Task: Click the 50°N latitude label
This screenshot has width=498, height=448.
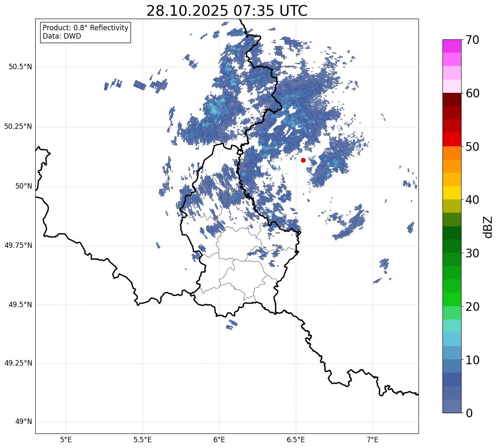Action: pyautogui.click(x=24, y=186)
